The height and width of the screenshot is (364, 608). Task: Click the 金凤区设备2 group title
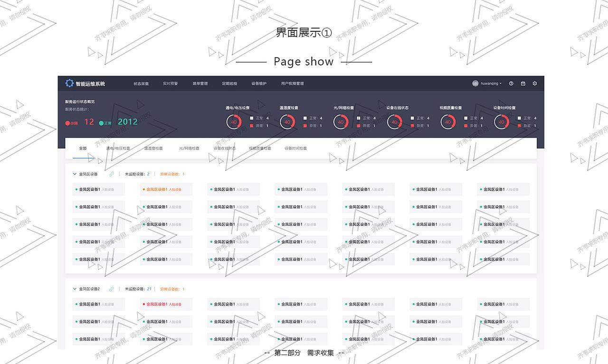[89, 289]
